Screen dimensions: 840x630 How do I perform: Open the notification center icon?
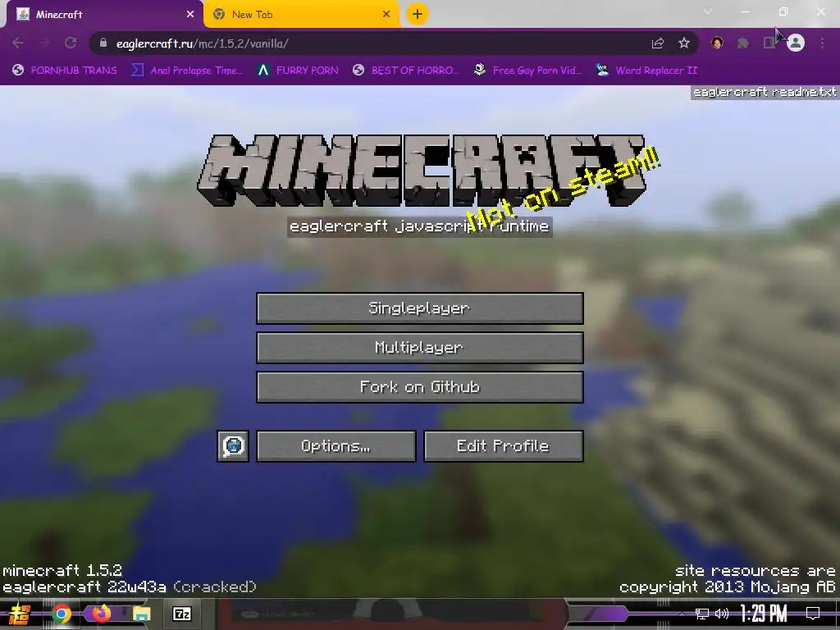pos(813,614)
